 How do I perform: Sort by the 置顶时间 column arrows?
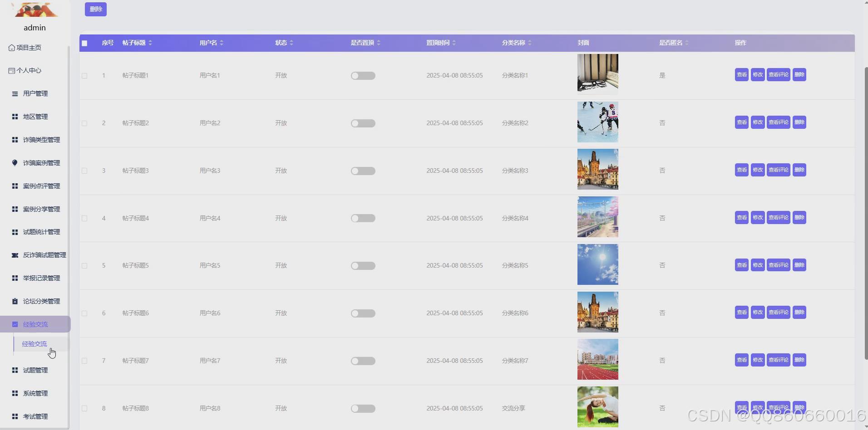[x=454, y=43]
